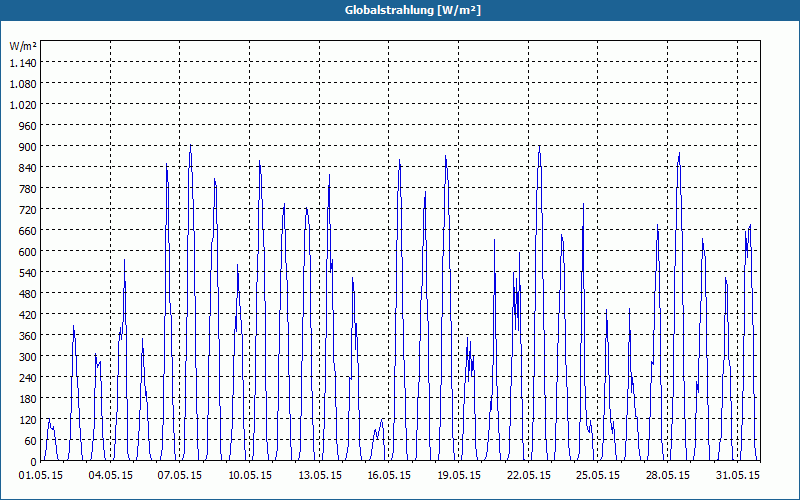Click the Globalstrahlung [W/m²] title bar
Viewport: 800px width, 500px height.
(x=400, y=10)
